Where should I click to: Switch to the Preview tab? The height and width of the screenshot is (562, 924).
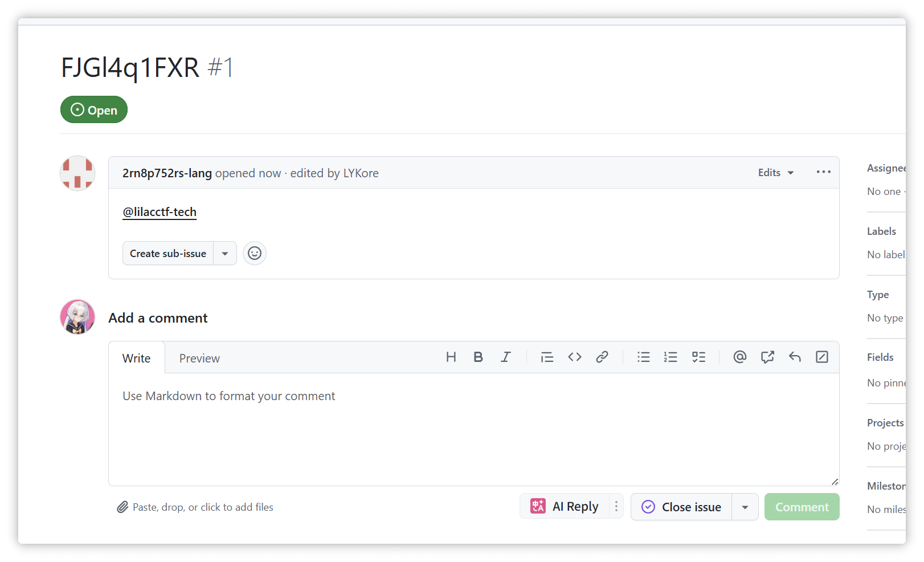point(199,359)
